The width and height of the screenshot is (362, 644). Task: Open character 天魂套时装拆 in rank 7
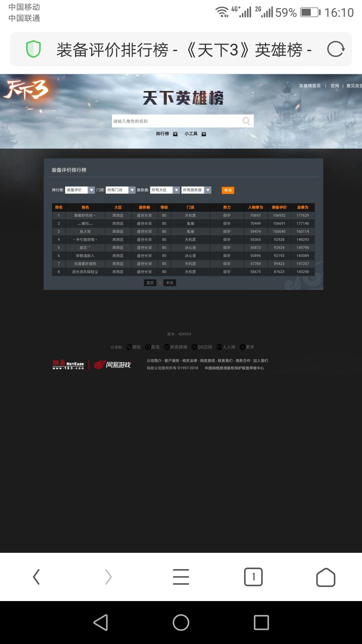(x=85, y=264)
